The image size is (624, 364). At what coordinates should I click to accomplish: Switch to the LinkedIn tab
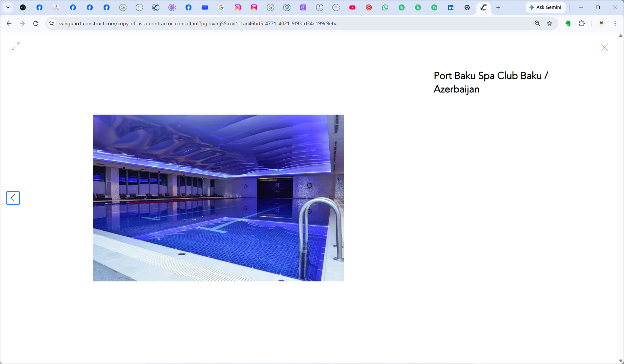click(x=451, y=7)
